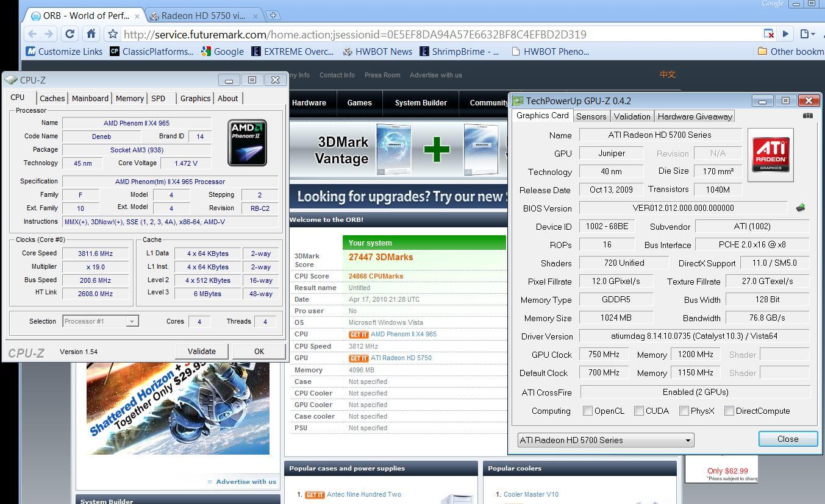Open the Processor #1 selection dropdown in CPU-Z
The image size is (825, 504).
(x=101, y=321)
